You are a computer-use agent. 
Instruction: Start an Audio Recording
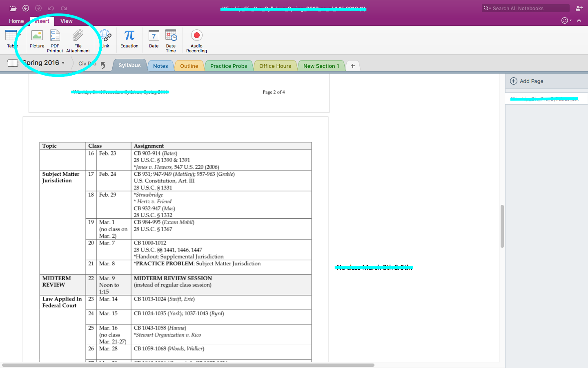click(x=196, y=40)
